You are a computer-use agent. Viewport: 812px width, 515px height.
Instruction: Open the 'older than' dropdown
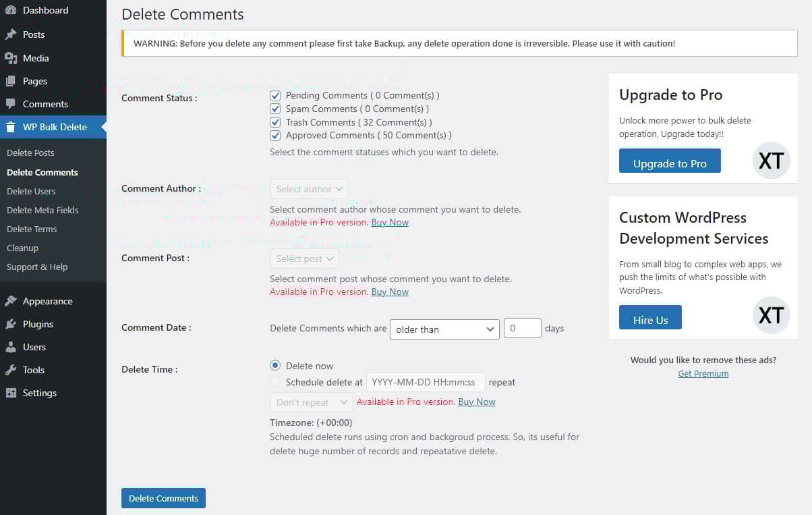(444, 329)
